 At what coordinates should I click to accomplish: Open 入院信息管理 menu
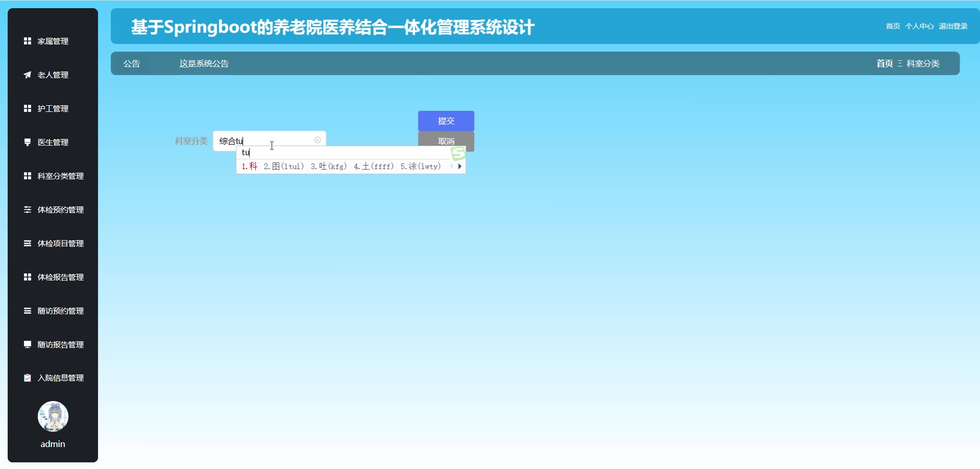point(53,378)
